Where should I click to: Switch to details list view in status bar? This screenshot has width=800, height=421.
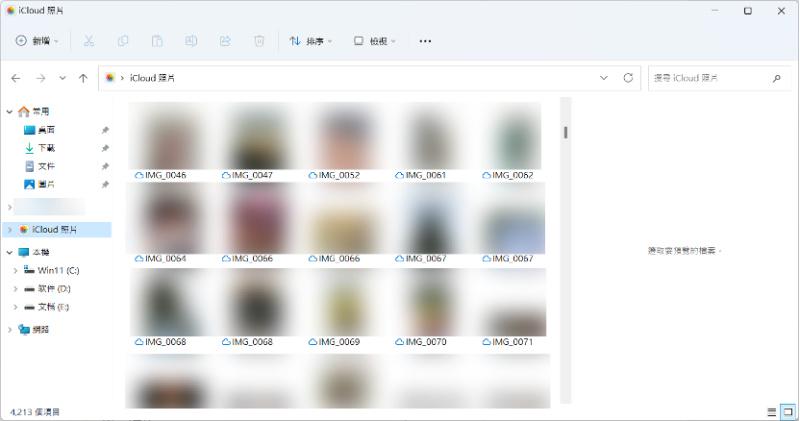[x=772, y=412]
